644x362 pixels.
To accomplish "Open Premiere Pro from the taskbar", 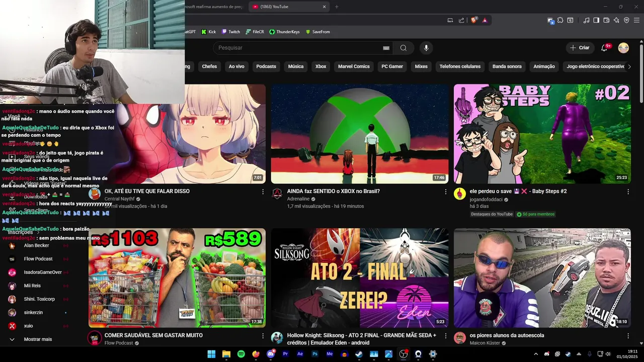I will pyautogui.click(x=285, y=354).
